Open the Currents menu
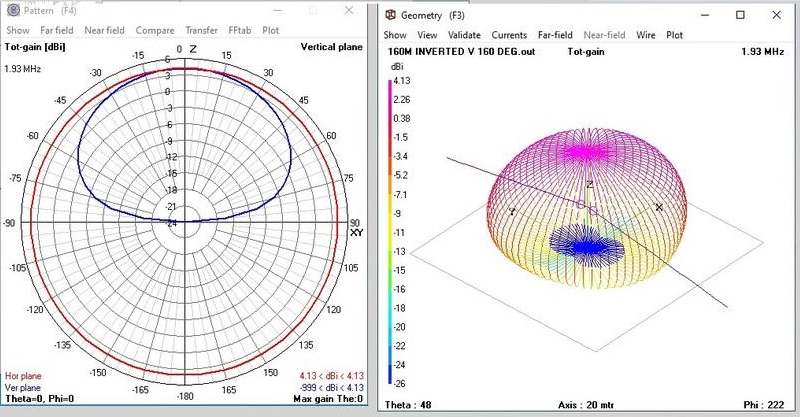The image size is (800, 417). [509, 35]
